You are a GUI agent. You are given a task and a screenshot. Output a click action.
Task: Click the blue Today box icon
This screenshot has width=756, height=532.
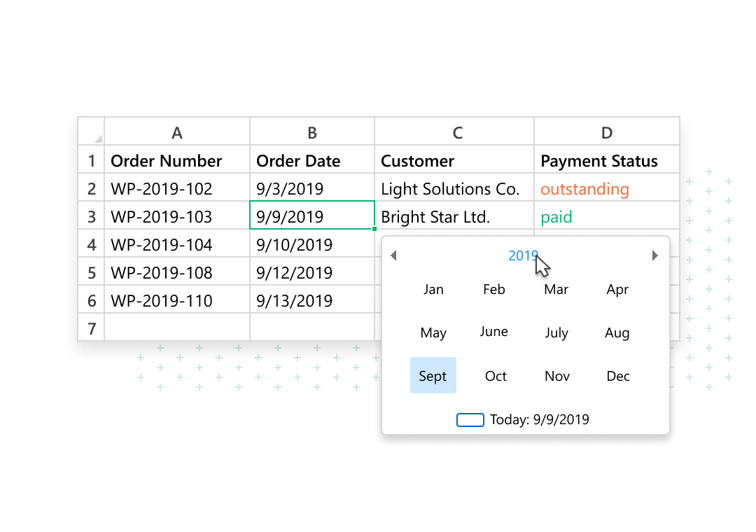coord(470,420)
